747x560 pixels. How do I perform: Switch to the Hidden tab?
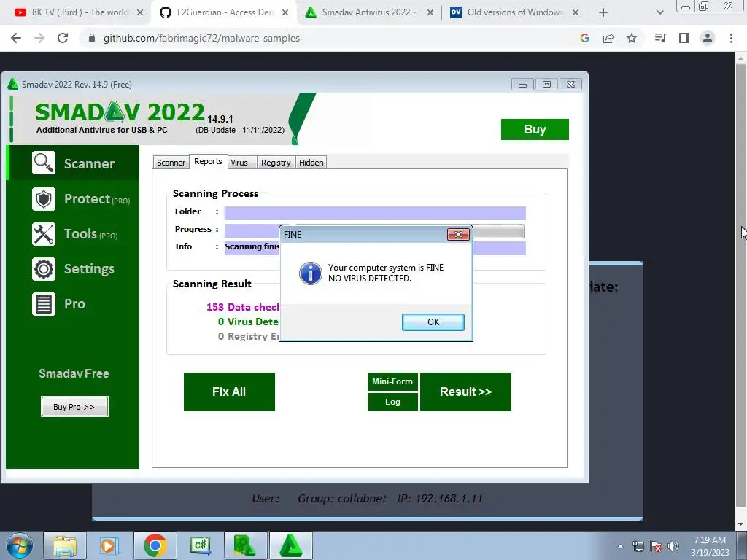pos(311,163)
